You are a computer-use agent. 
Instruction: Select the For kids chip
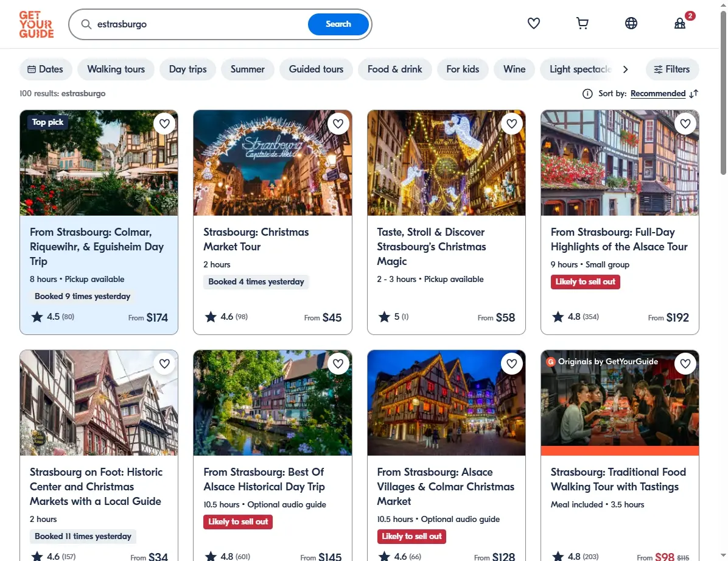[x=463, y=69]
